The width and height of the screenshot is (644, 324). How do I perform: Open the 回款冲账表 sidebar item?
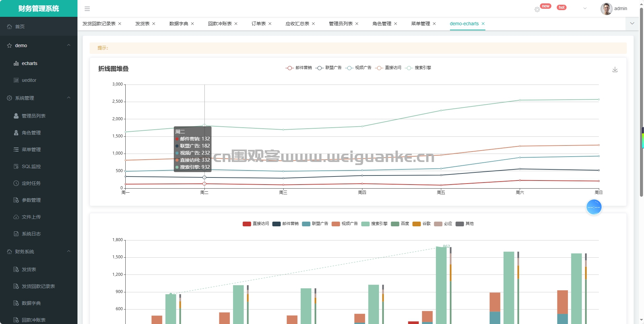(x=39, y=319)
